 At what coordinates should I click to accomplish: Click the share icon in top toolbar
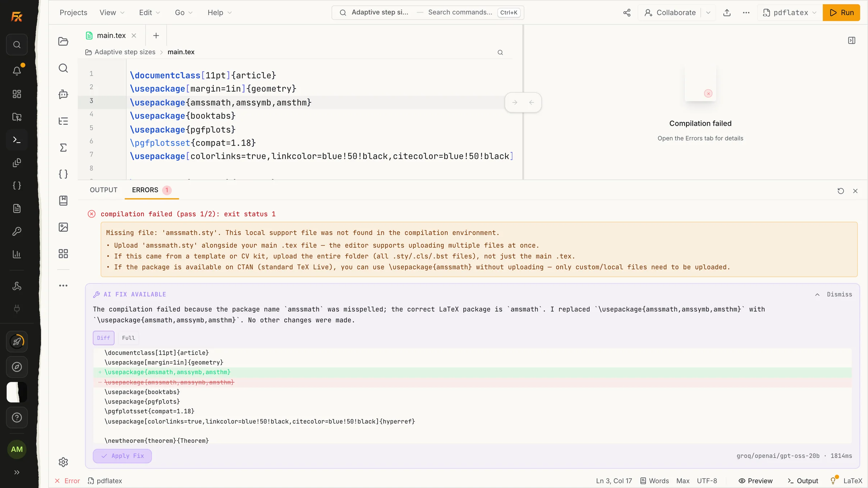click(627, 13)
